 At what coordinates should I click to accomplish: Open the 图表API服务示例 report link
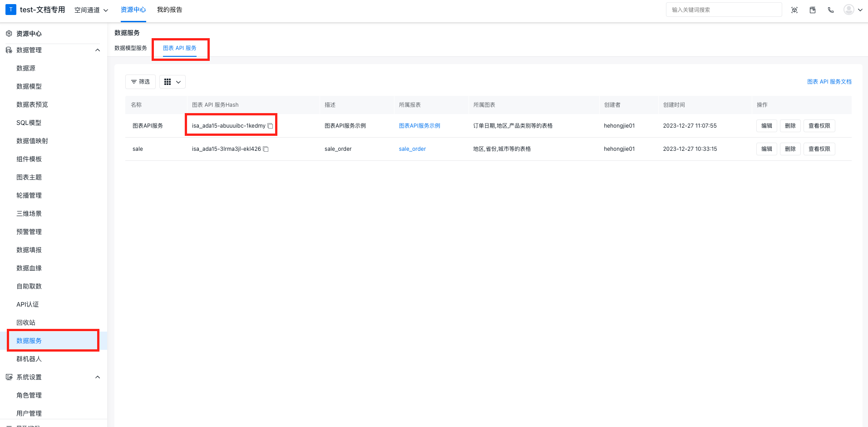419,126
